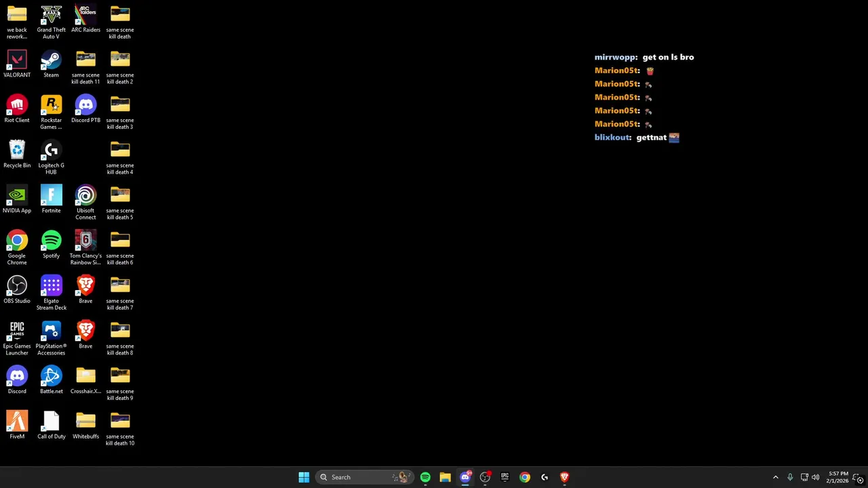Select the Steam desktop shortcut
The height and width of the screenshot is (488, 868).
[51, 64]
